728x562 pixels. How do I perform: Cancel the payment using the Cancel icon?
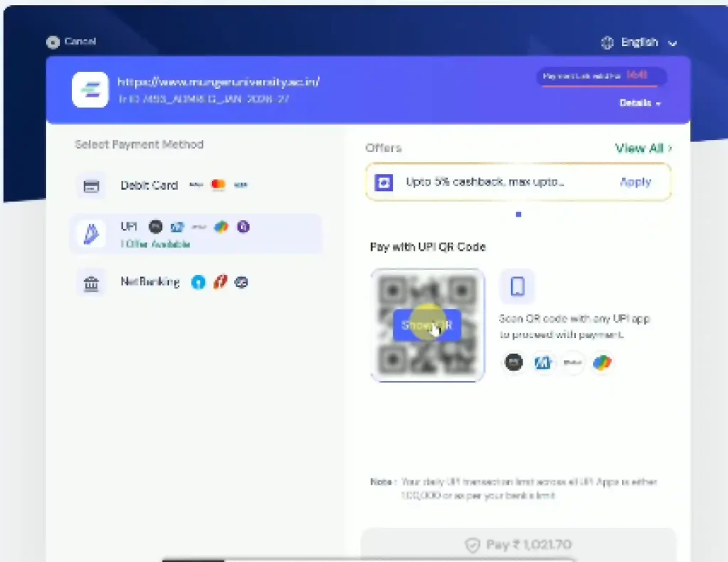[x=53, y=42]
